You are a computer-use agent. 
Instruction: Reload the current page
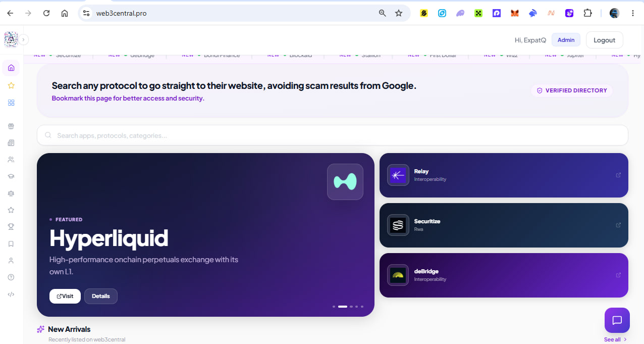[46, 13]
